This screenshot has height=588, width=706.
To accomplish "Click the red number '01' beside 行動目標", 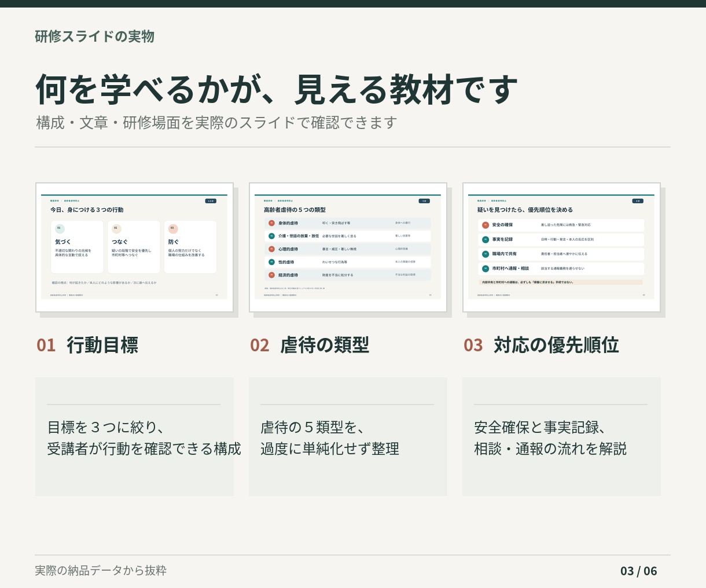I will [x=46, y=346].
